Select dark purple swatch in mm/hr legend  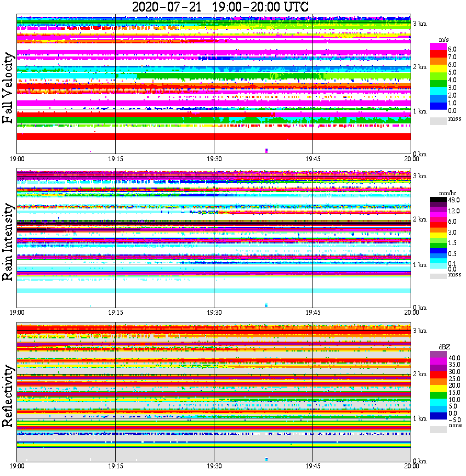[x=439, y=205]
